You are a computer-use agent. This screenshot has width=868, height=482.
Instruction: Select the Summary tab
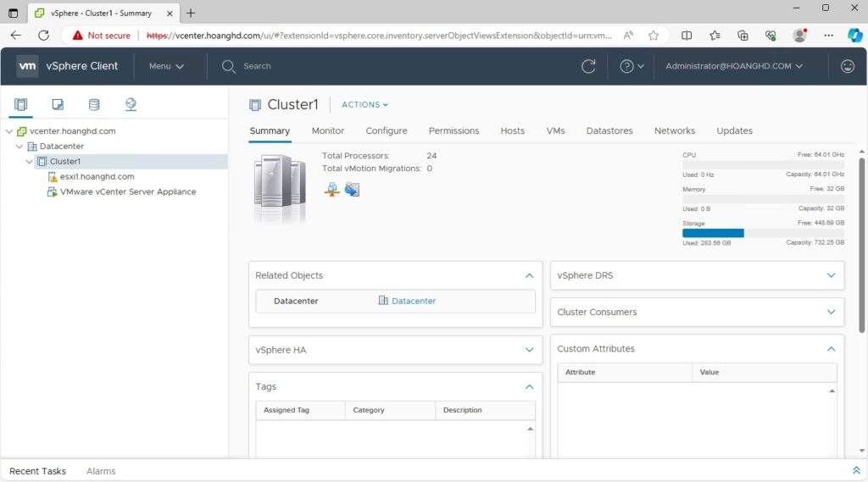(270, 130)
